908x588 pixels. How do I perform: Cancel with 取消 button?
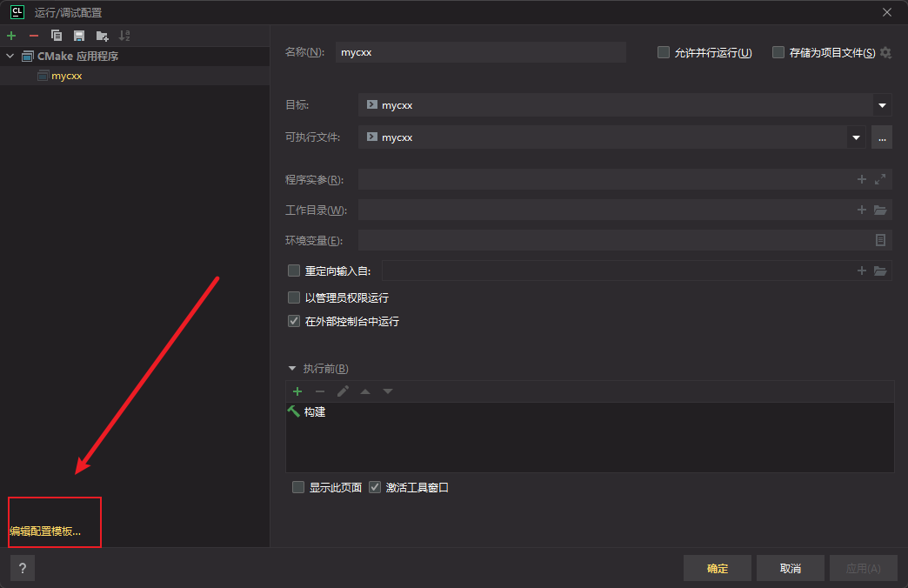pos(791,568)
